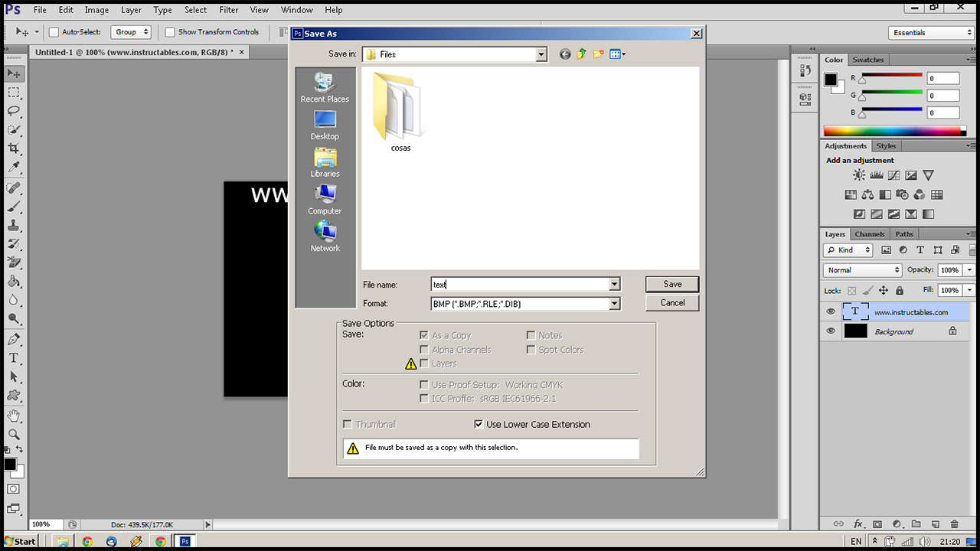Screen dimensions: 980x551
Task: Click the foreground color swatch in Color panel
Action: pyautogui.click(x=831, y=80)
